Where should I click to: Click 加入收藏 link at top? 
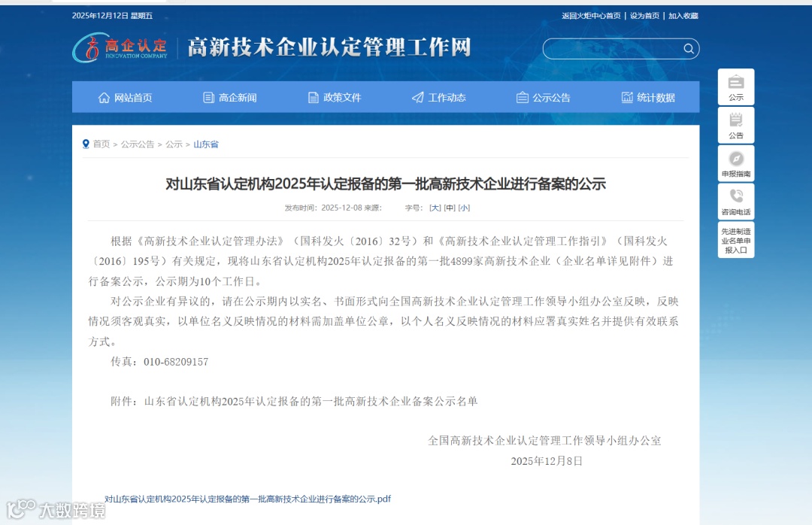(x=683, y=16)
